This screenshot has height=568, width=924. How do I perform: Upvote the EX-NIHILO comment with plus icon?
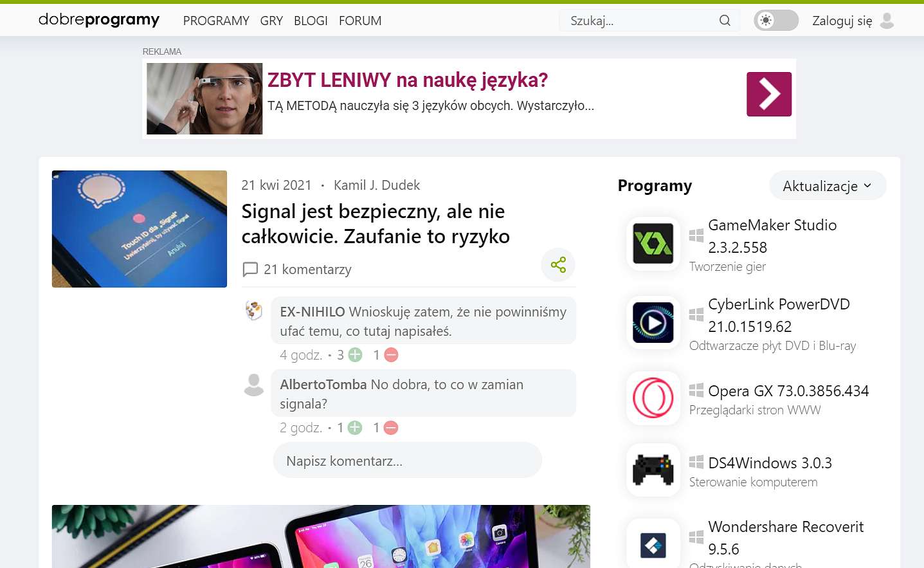(355, 355)
